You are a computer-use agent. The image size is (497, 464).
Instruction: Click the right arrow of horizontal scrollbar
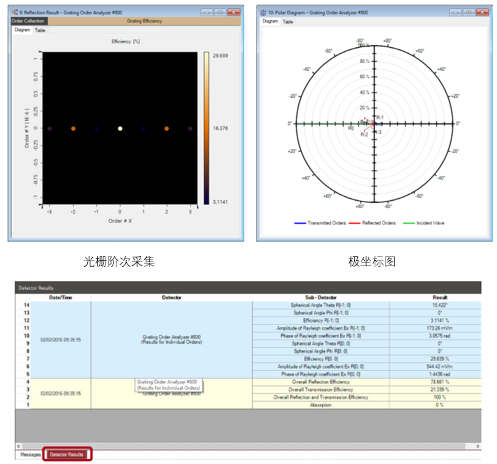tap(477, 446)
